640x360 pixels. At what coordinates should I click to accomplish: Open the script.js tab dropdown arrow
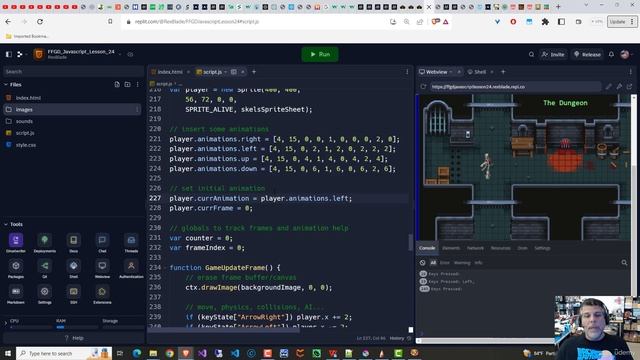[x=225, y=72]
